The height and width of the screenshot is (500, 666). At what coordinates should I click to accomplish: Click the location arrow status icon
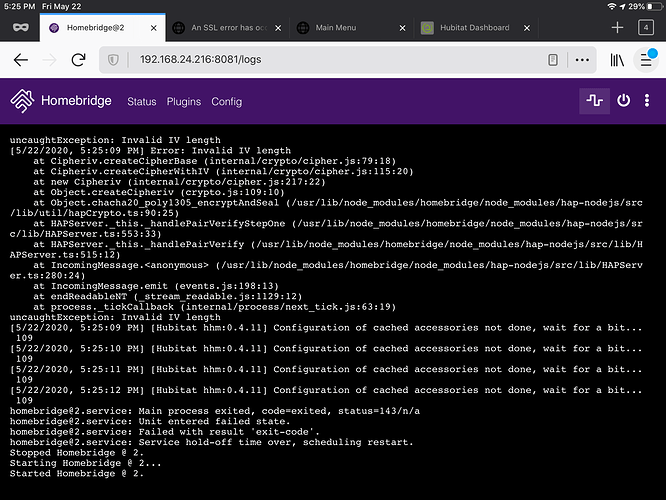pos(622,6)
